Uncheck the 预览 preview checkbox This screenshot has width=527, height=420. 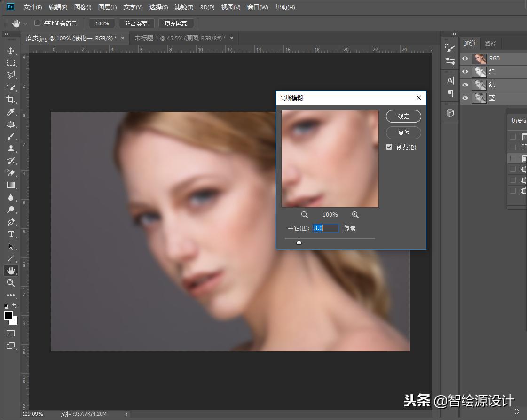click(x=389, y=147)
